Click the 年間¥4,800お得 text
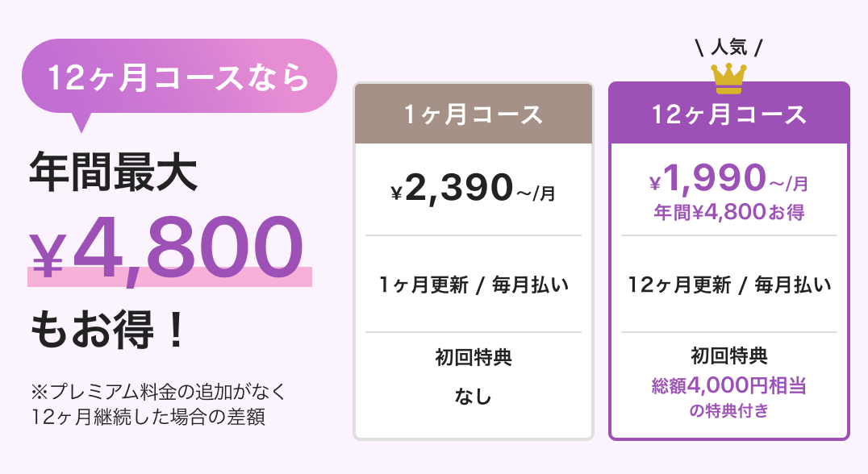 [729, 212]
